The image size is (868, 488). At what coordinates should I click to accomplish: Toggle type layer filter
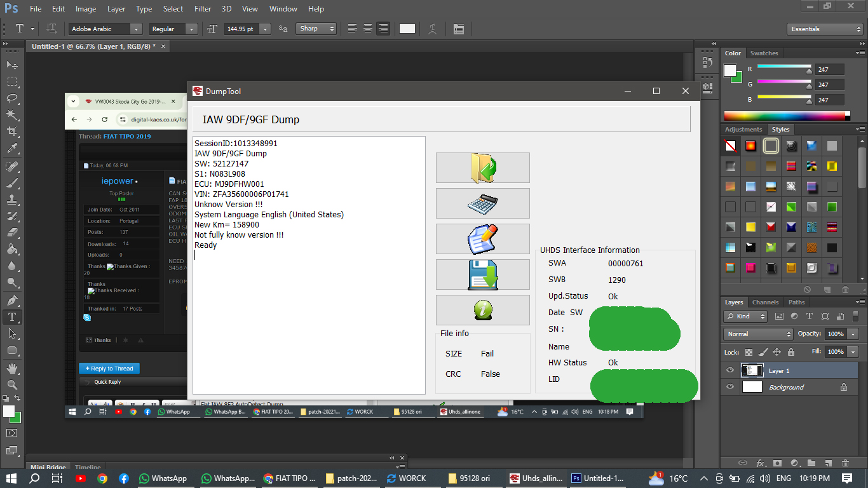pyautogui.click(x=809, y=316)
